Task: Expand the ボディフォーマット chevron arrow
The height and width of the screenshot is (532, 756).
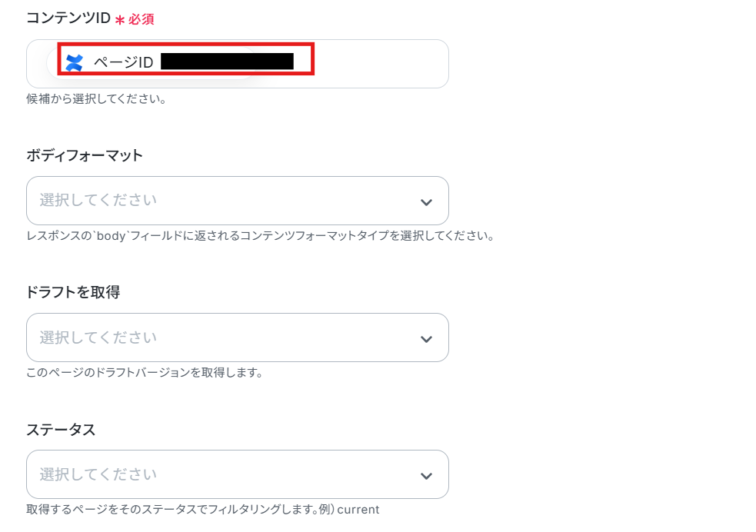Action: pyautogui.click(x=426, y=202)
